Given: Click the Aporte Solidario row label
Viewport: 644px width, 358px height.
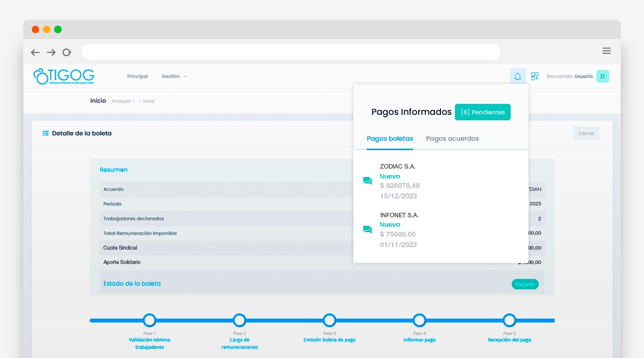Looking at the screenshot, I should coord(122,262).
